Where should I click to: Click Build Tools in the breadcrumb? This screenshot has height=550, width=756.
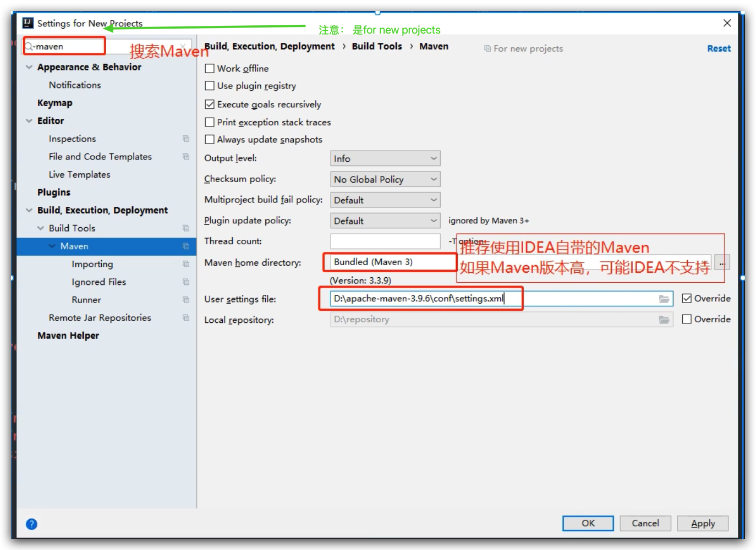[377, 46]
